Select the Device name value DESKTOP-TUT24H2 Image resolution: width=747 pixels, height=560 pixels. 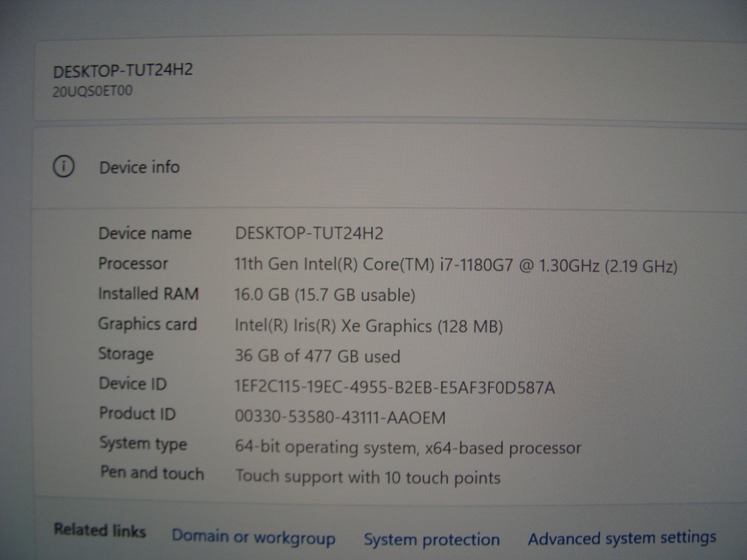[x=309, y=233]
